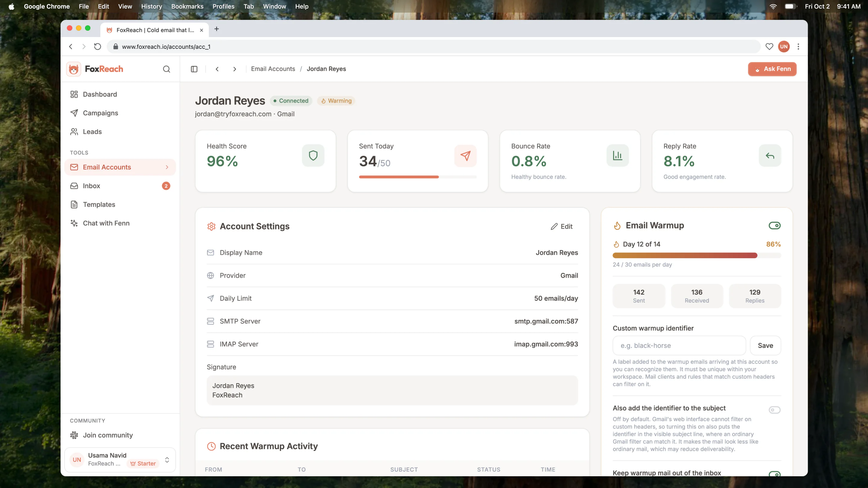Click the Reply Rate arrow icon

point(770,156)
